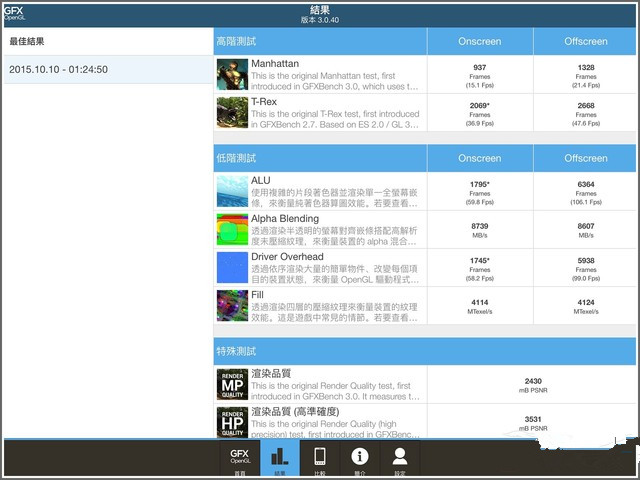Select the 2015.10.10 - 01:24:50 result entry
The height and width of the screenshot is (480, 640).
pyautogui.click(x=108, y=69)
